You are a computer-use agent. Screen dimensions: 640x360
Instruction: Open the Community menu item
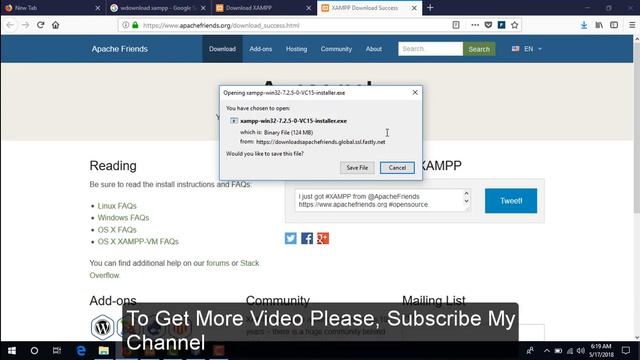336,49
